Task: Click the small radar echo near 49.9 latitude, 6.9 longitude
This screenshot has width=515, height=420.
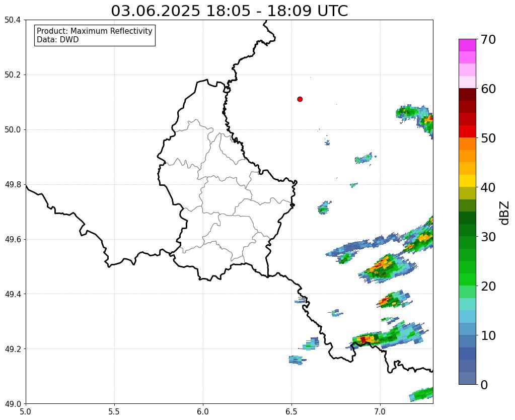Action: tap(364, 159)
